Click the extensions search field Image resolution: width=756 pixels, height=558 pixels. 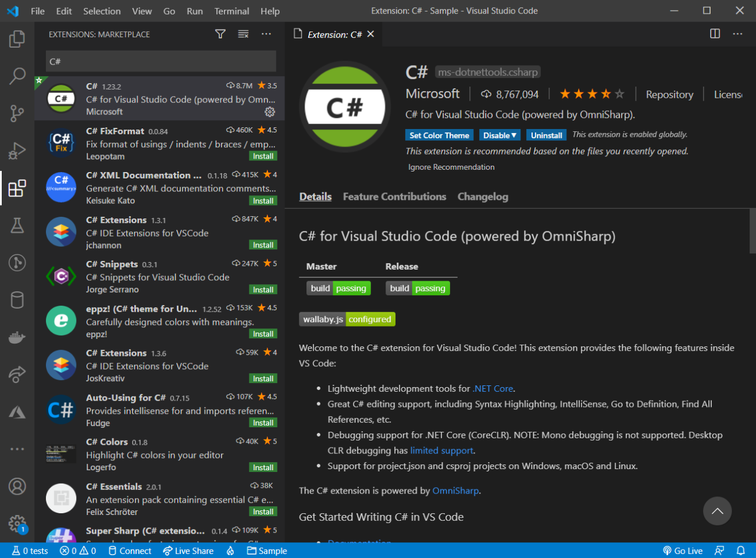coord(161,61)
